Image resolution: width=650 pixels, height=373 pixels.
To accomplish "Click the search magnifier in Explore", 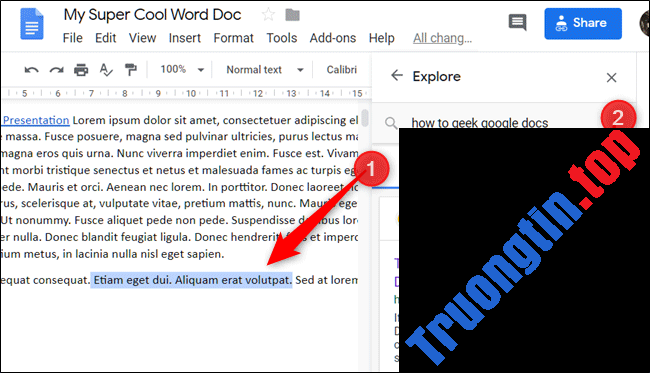I will [390, 123].
